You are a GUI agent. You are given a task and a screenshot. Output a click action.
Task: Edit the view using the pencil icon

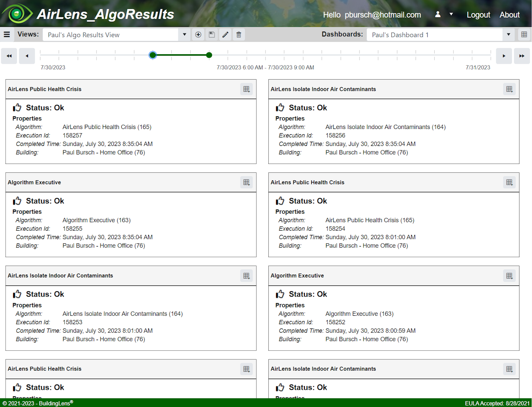click(x=225, y=35)
